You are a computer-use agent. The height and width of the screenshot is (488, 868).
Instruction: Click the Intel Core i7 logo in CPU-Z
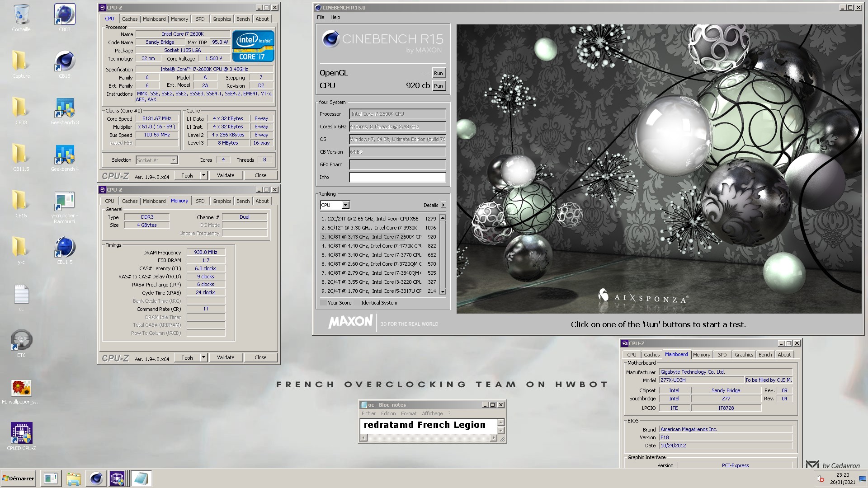(253, 46)
